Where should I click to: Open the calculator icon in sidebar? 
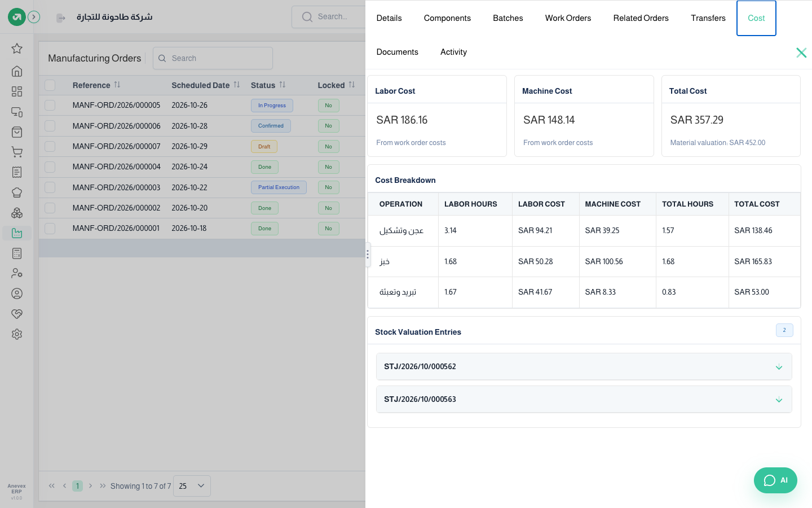point(17,253)
